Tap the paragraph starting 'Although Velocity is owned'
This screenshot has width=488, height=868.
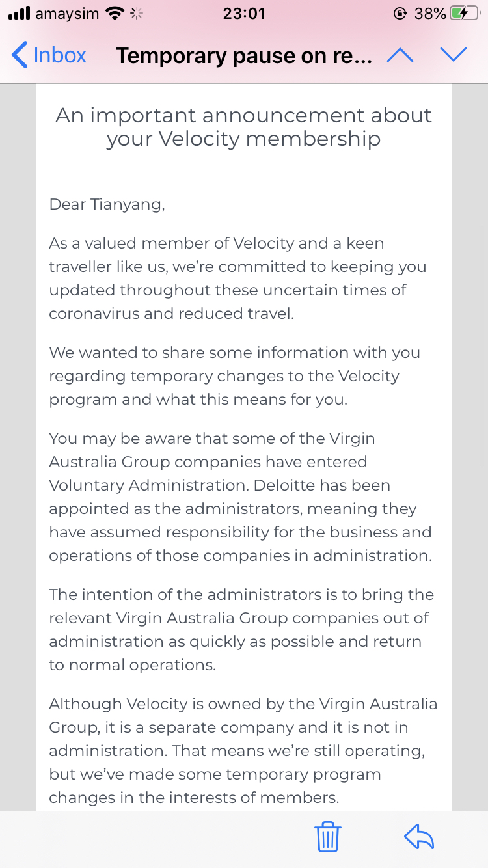243,751
